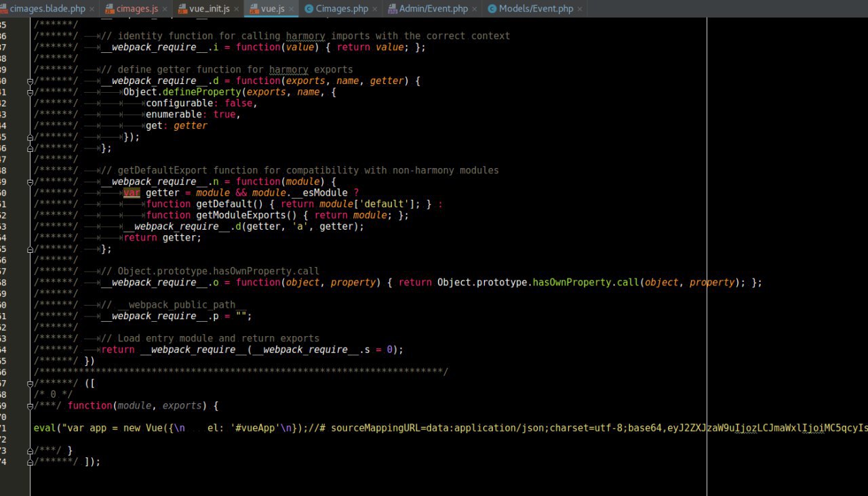Click the '/* 0 */' module comment

(x=53, y=394)
